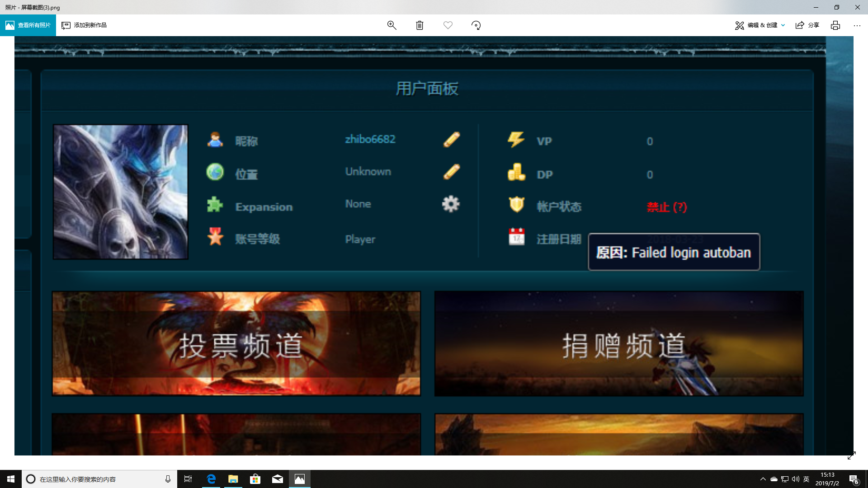Open the pencil icon to edit nickname zhibo6682
Viewport: 868px width, 488px height.
point(452,140)
